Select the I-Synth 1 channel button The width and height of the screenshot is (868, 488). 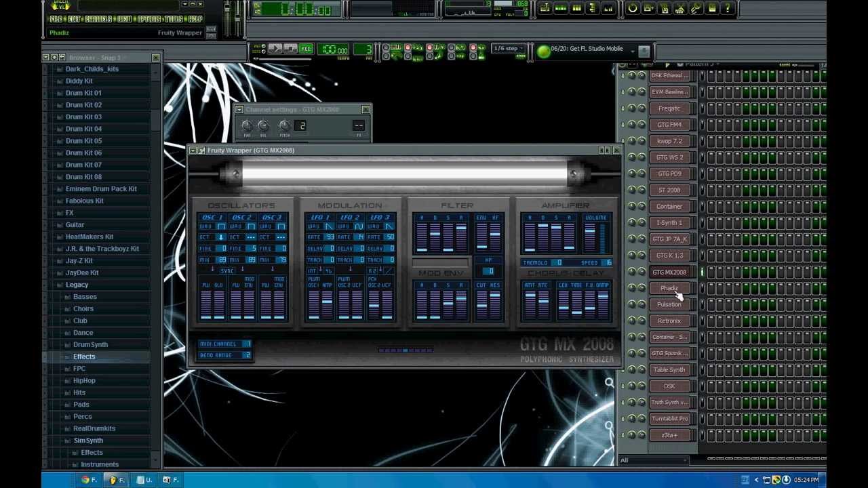(669, 222)
